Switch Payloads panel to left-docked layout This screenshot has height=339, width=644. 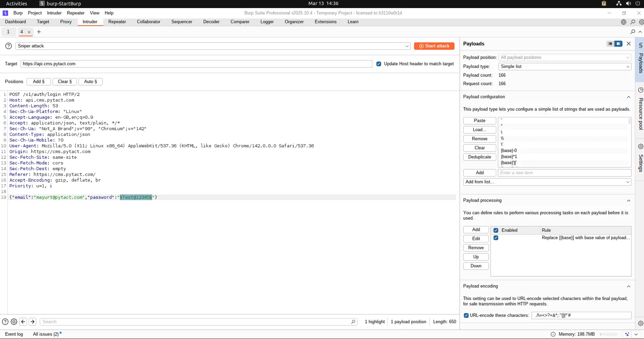610,44
